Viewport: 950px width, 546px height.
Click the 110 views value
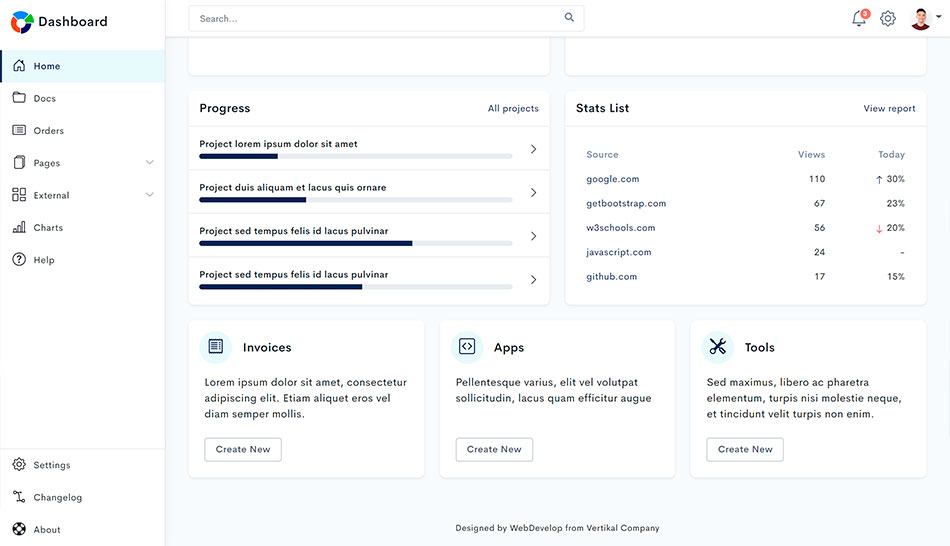point(817,179)
